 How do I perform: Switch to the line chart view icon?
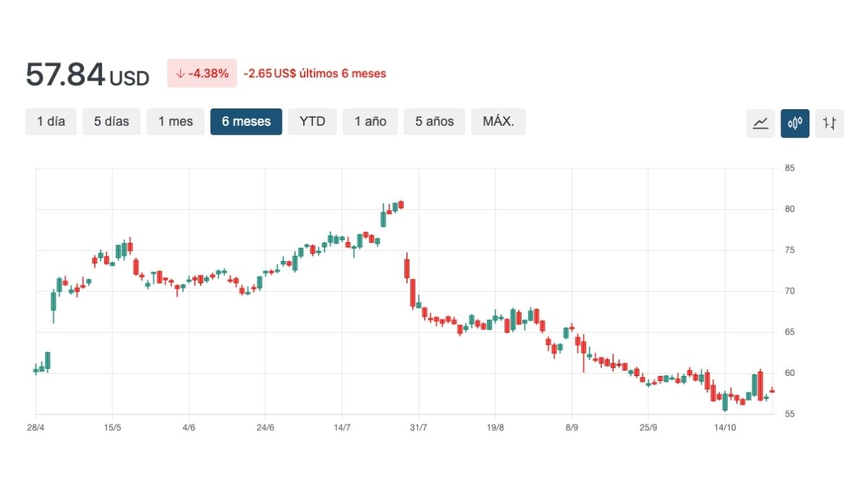760,123
